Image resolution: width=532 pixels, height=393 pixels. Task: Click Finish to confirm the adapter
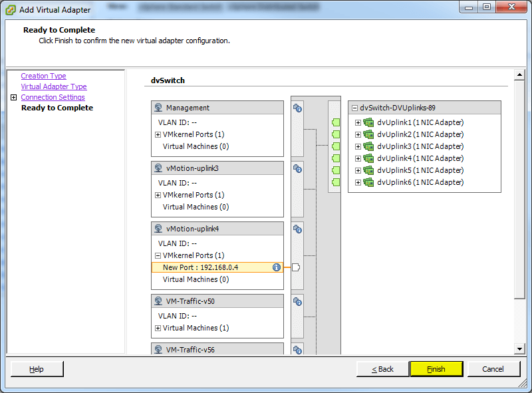pyautogui.click(x=436, y=369)
